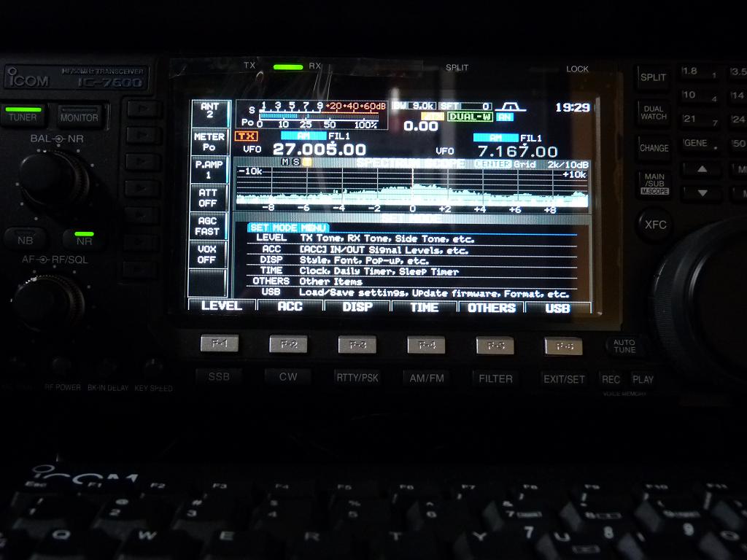Image resolution: width=747 pixels, height=560 pixels.
Task: Click the CENTER label in spectrum scope
Action: tap(493, 164)
